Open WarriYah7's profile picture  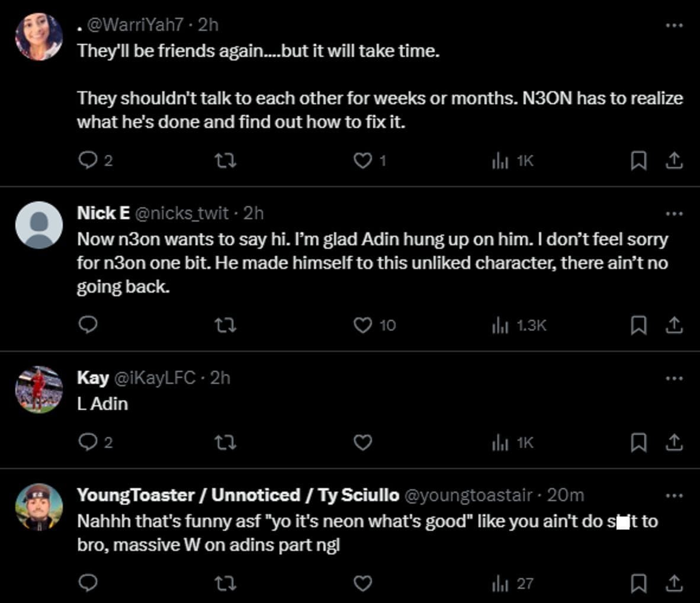pyautogui.click(x=39, y=37)
